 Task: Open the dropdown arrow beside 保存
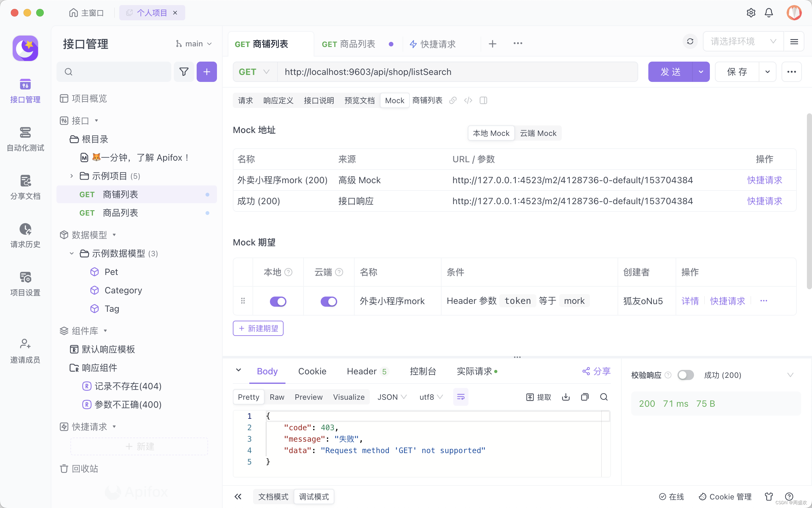(767, 71)
